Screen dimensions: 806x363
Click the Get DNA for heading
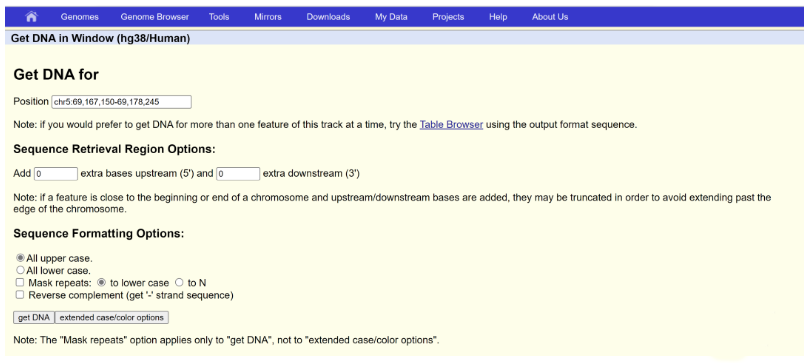point(56,75)
